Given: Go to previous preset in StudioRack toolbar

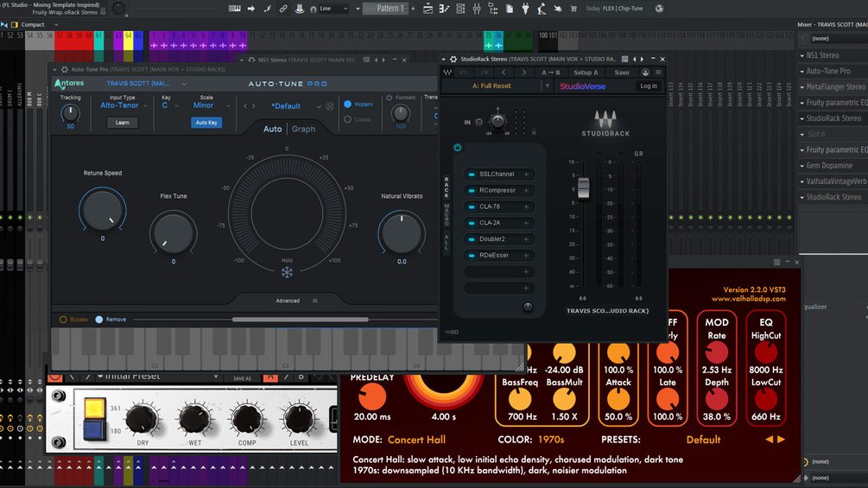Looking at the screenshot, I should tap(504, 73).
